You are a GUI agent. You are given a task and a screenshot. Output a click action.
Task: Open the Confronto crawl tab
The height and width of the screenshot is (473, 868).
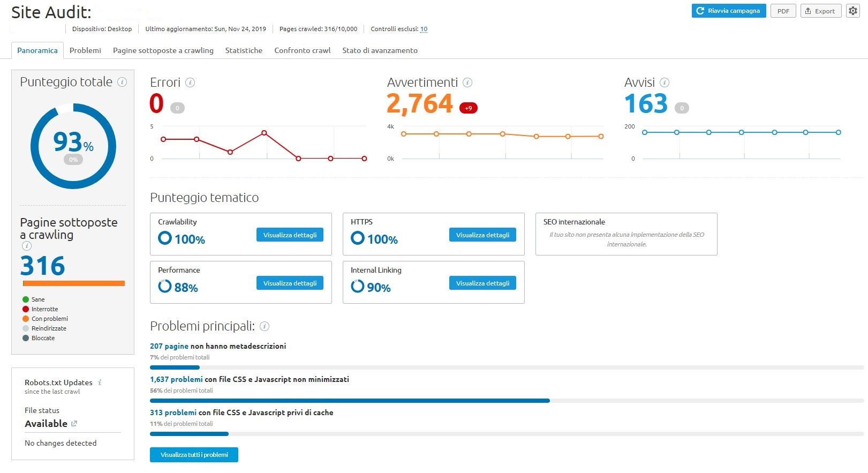[x=303, y=50]
